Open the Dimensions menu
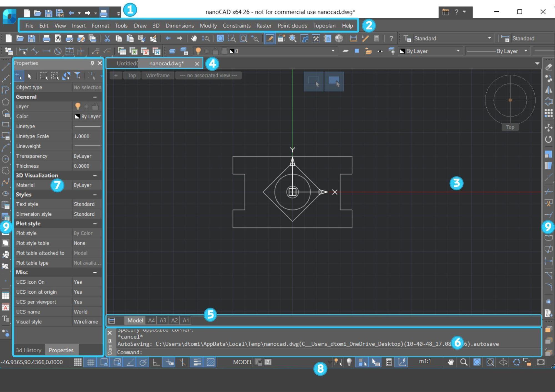Image resolution: width=555 pixels, height=392 pixels. point(179,26)
